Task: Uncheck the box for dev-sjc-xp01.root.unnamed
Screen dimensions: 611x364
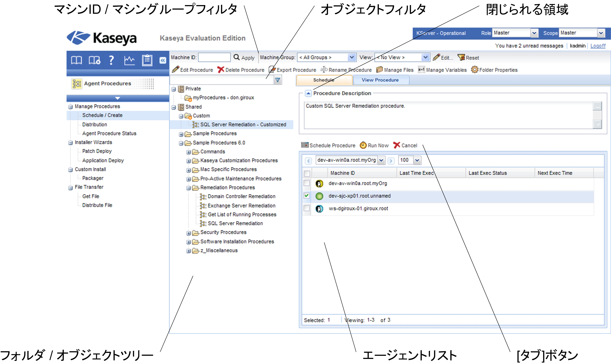Action: [x=307, y=195]
